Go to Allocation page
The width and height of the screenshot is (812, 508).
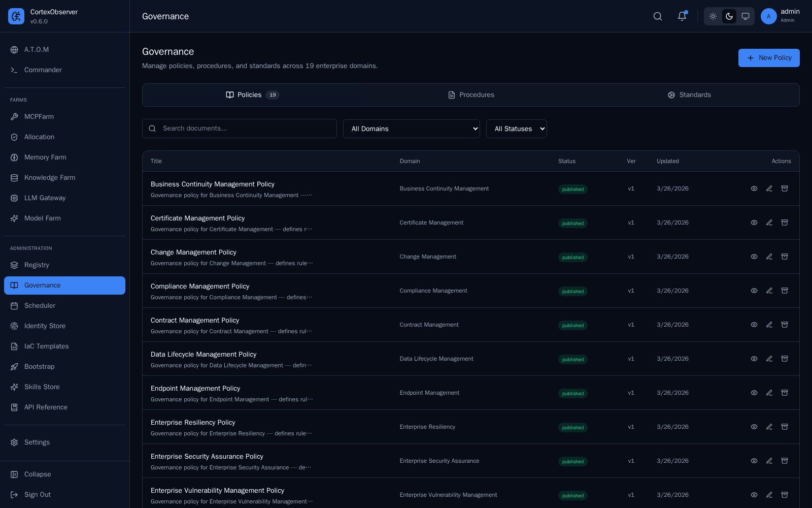64,137
